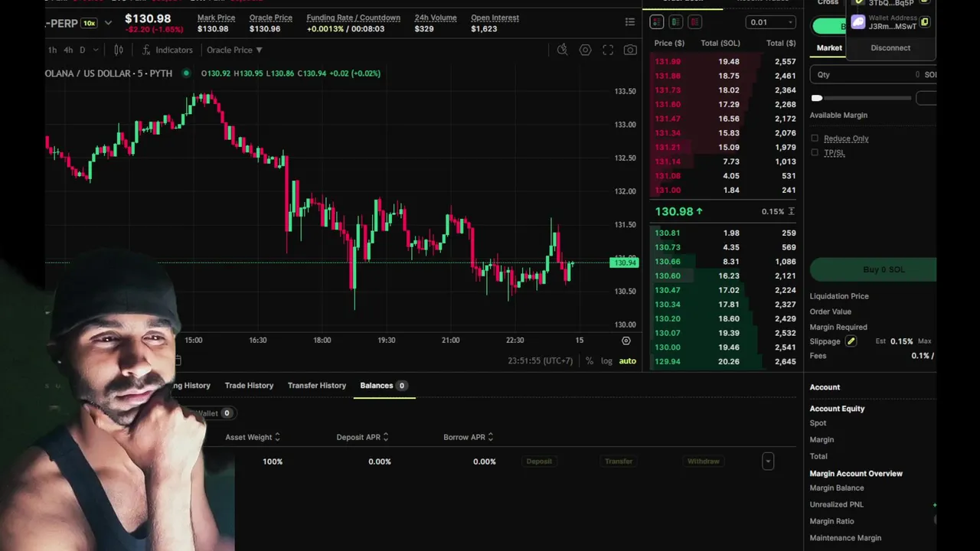The image size is (980, 551).
Task: Click the Qty input field
Action: coord(873,74)
